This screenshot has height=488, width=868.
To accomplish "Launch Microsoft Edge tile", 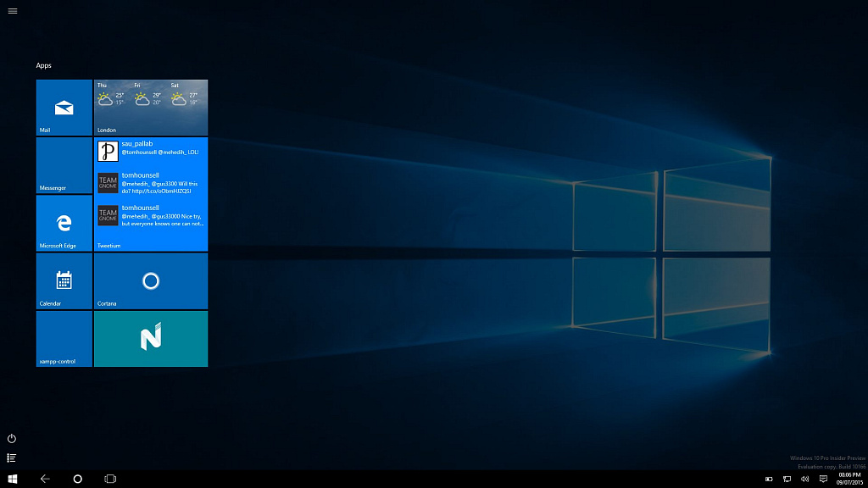I will (64, 223).
